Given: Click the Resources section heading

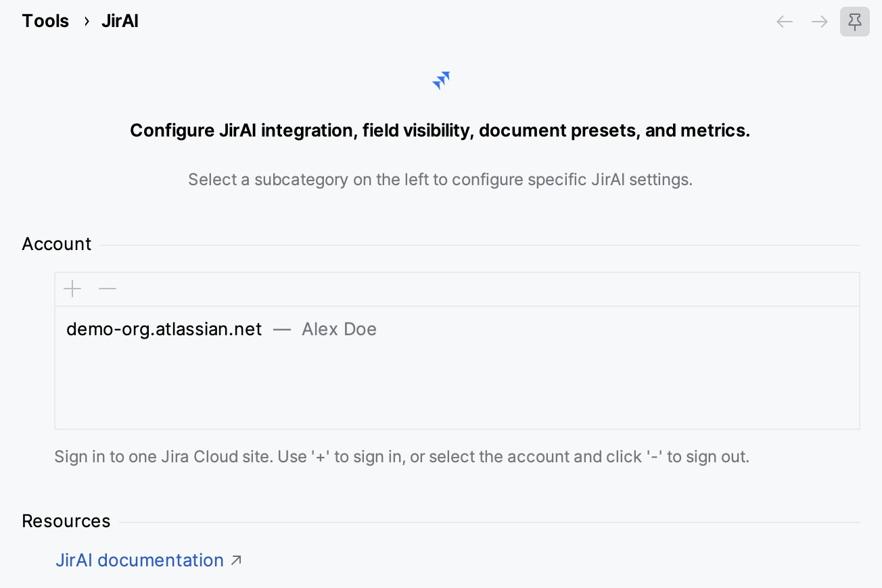Looking at the screenshot, I should 66,521.
